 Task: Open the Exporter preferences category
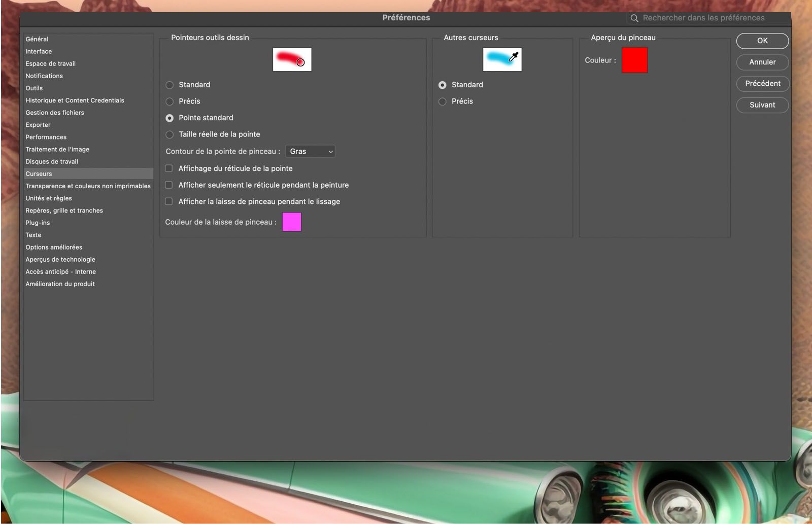[89, 125]
